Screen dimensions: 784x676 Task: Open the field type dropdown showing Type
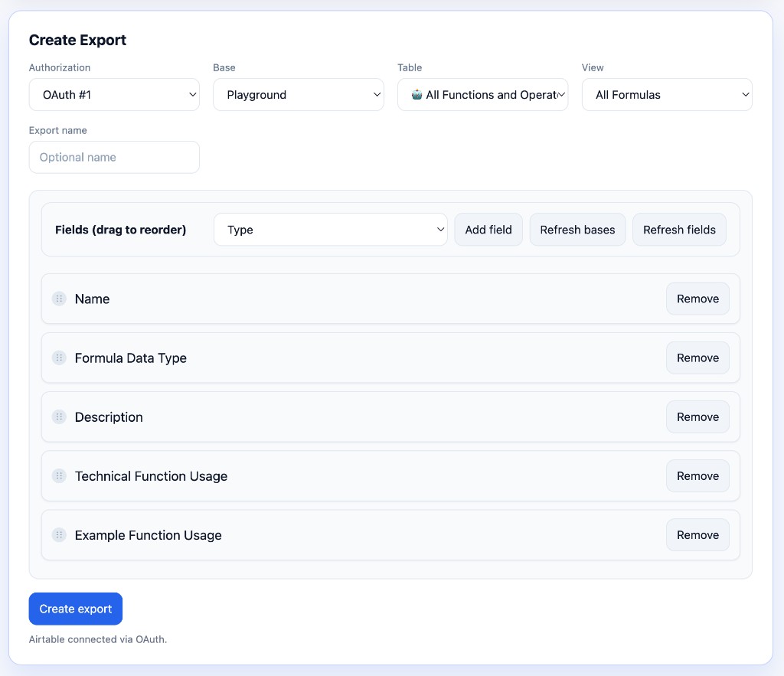tap(330, 229)
